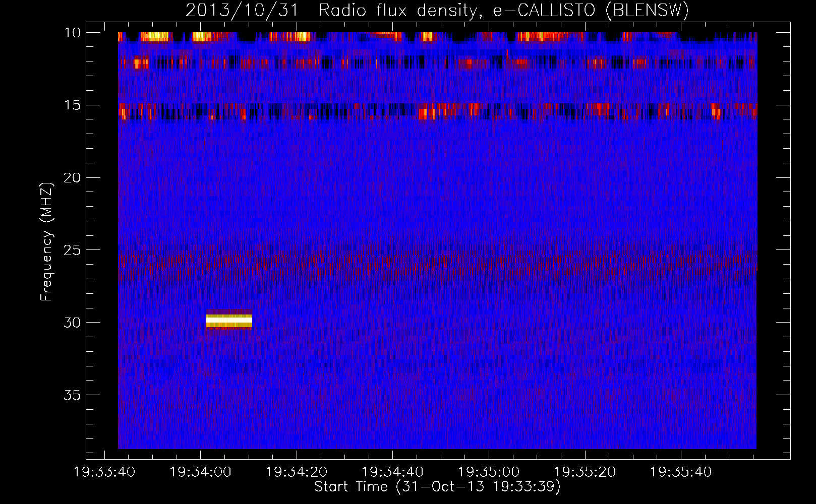816x504 pixels.
Task: Click the 'Frequency (MHZ)' axis label
Action: click(46, 242)
